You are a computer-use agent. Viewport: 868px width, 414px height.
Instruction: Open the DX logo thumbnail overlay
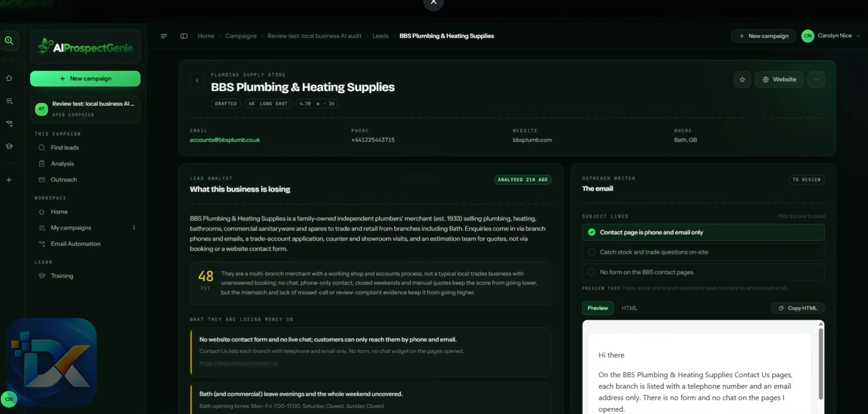click(x=52, y=362)
